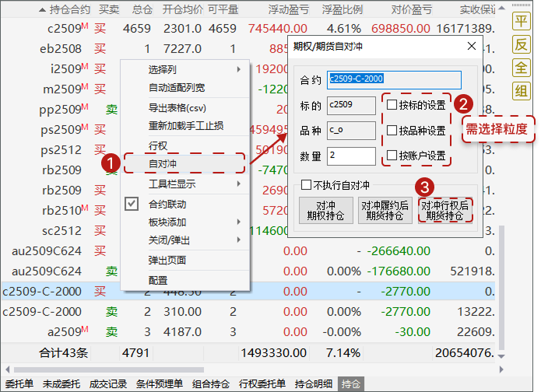Enable the 按标的设置 checkbox

click(392, 104)
